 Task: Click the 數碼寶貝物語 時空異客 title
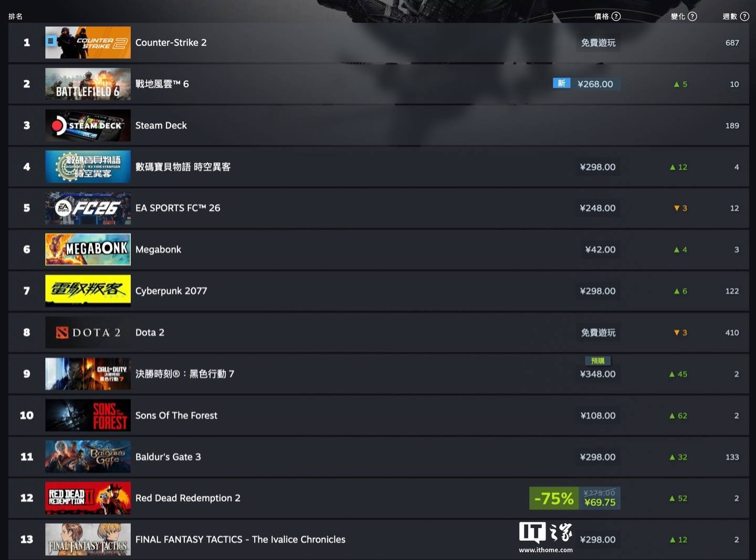(183, 167)
